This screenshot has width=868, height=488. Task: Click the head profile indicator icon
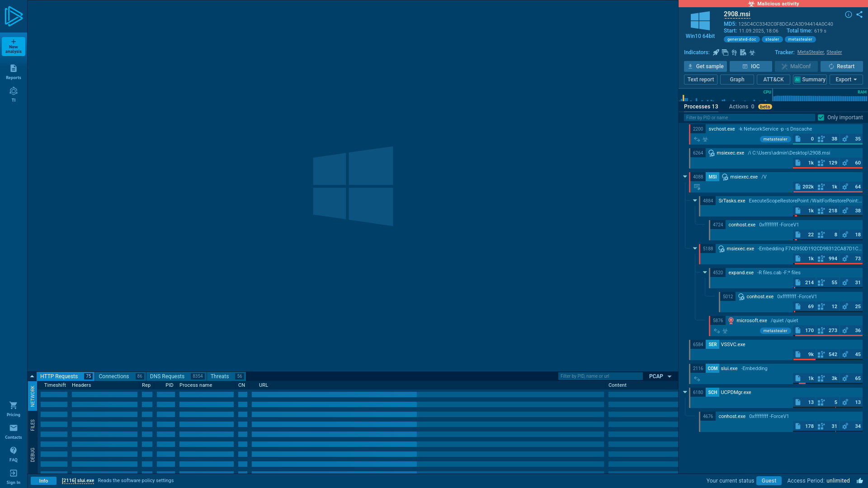pyautogui.click(x=734, y=52)
